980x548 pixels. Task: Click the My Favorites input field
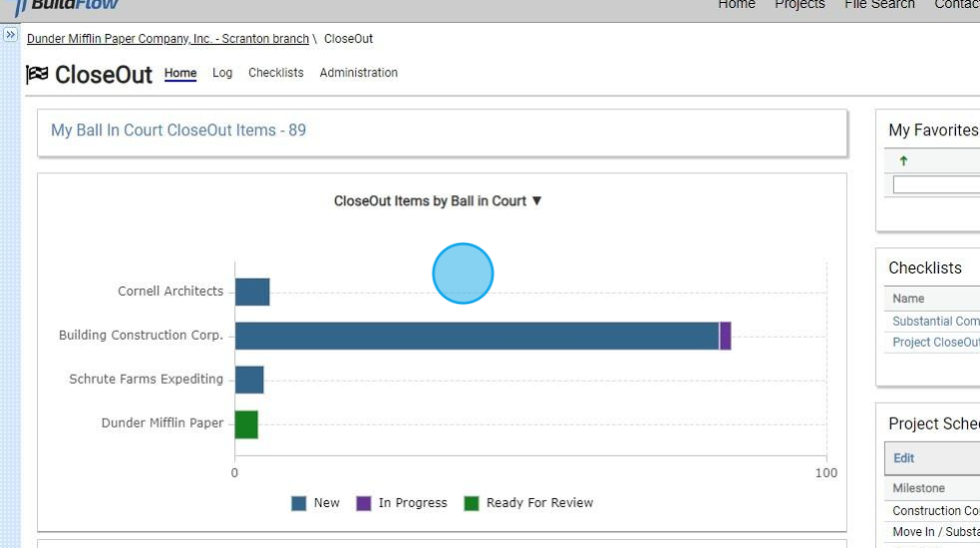(936, 185)
